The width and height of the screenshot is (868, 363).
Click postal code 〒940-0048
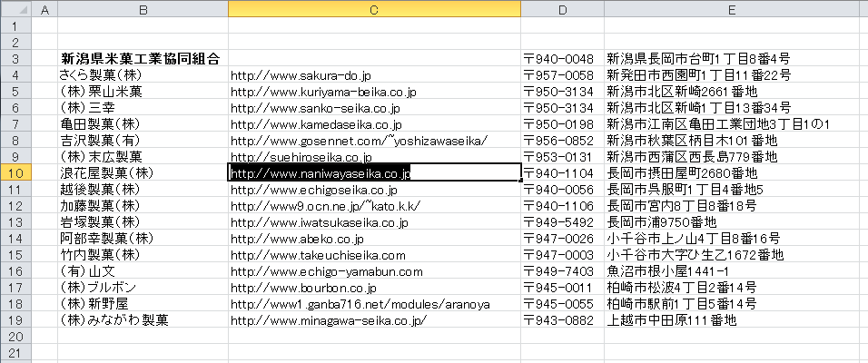[558, 59]
